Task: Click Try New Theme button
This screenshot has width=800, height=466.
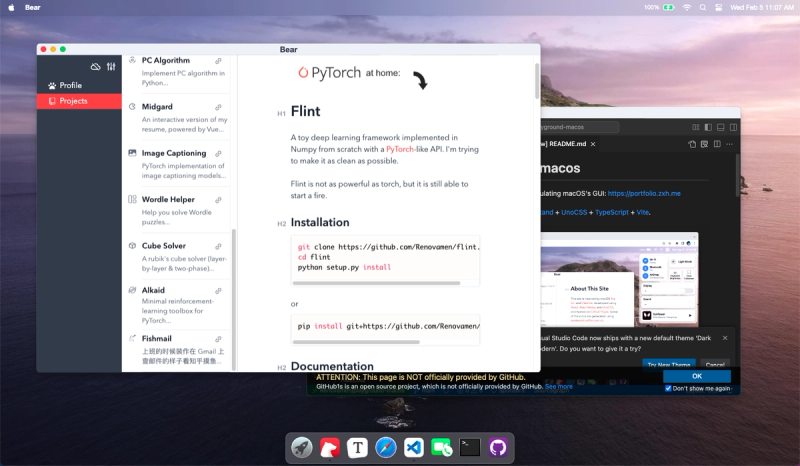Action: (x=668, y=364)
